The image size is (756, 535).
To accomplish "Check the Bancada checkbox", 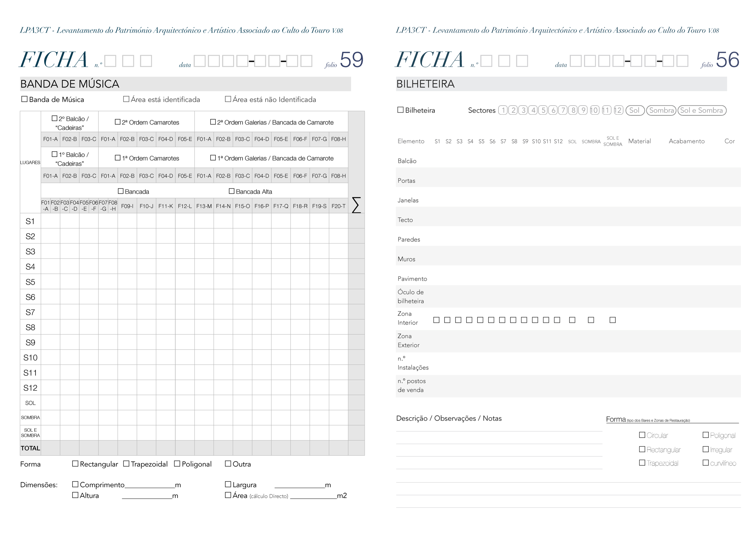I will coord(121,191).
